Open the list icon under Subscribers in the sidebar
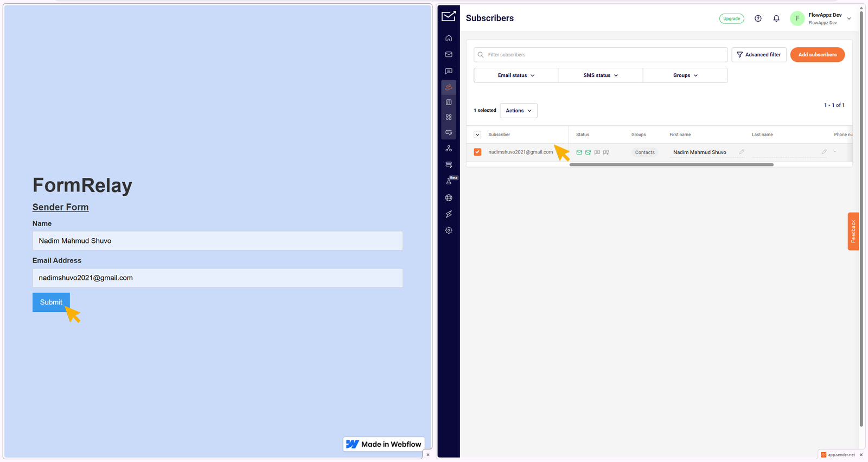Screen dimensions: 868x462 (449, 102)
